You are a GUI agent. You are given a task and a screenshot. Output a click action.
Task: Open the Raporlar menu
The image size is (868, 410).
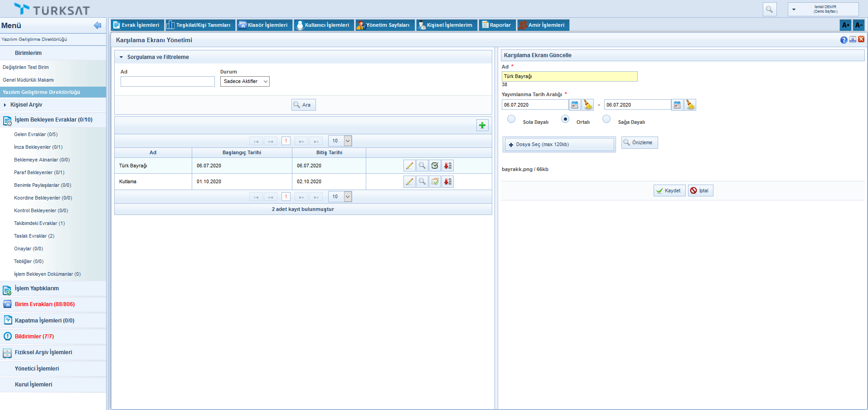496,25
